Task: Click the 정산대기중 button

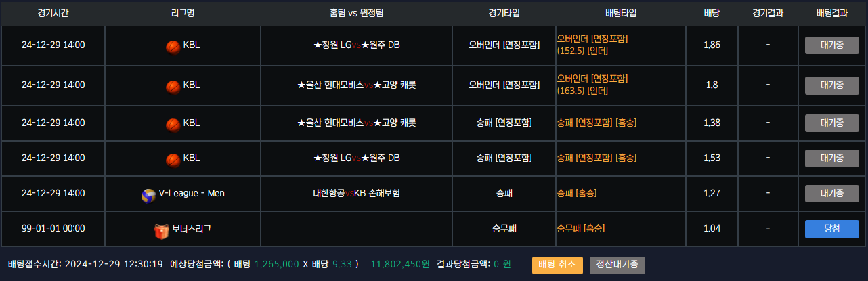Action: tap(617, 265)
